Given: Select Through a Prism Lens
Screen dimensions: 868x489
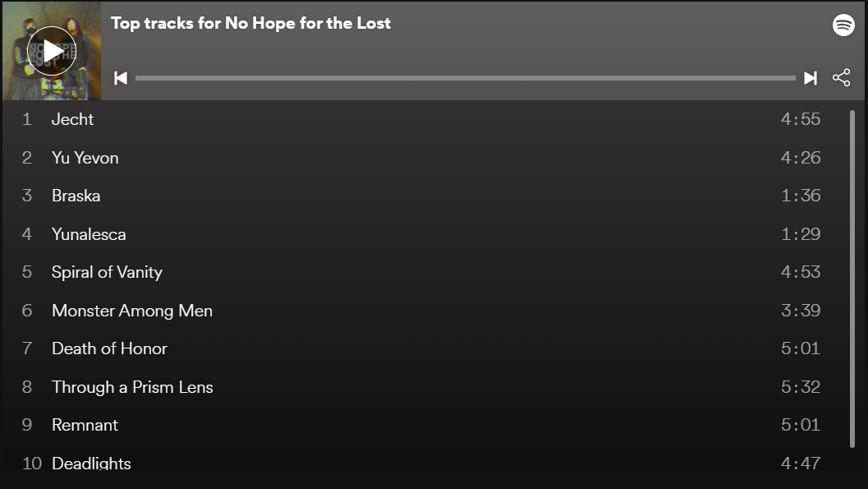Looking at the screenshot, I should (x=132, y=387).
